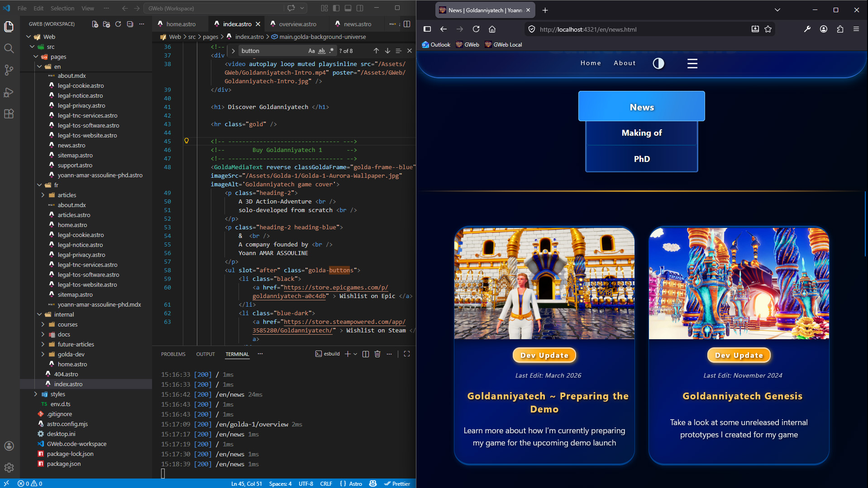Open the Selection menu
The width and height of the screenshot is (868, 488).
(62, 8)
